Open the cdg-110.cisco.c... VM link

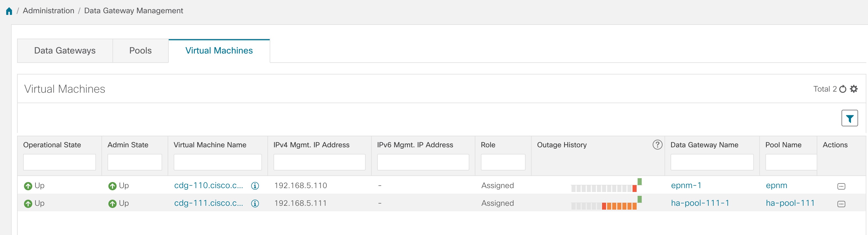(x=208, y=185)
